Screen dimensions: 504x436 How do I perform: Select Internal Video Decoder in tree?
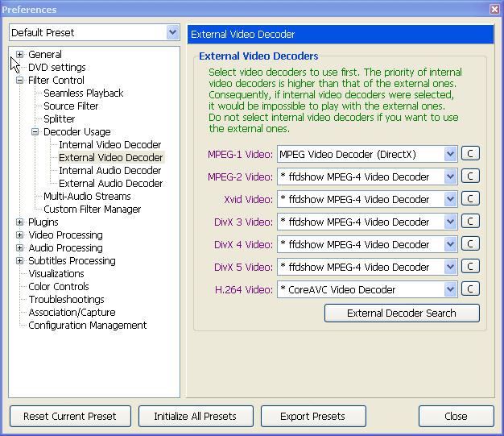click(x=109, y=145)
